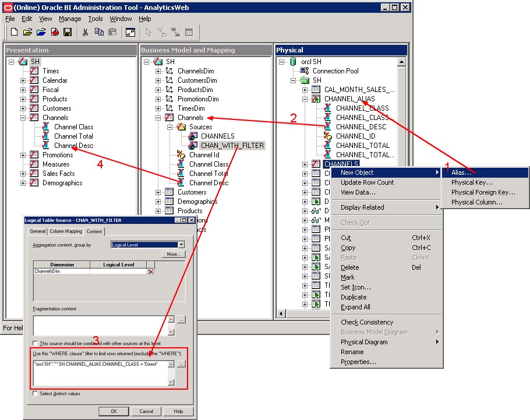Click the Presentation SH catalog icon
The width and height of the screenshot is (530, 420).
point(23,62)
